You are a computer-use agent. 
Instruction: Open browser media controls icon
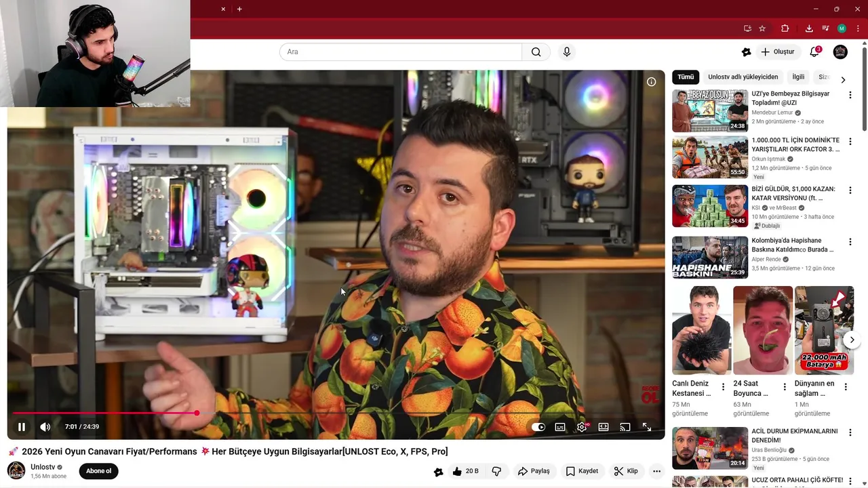tap(825, 28)
